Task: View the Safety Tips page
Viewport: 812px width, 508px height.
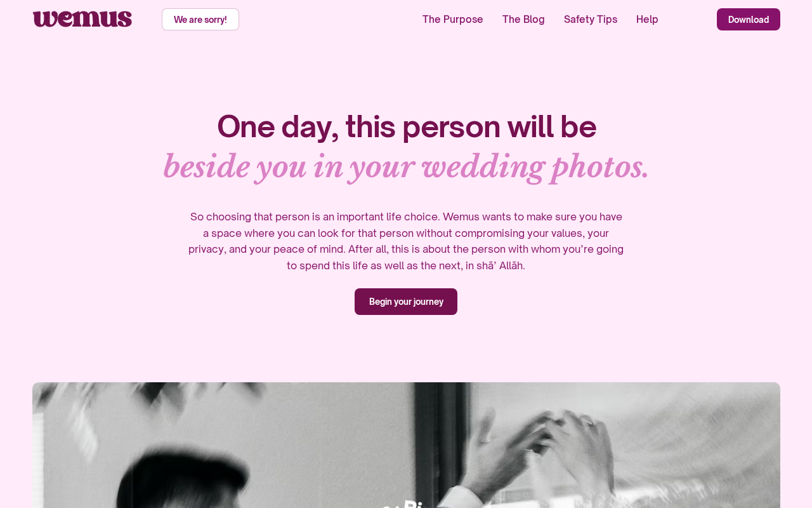Action: click(x=591, y=19)
